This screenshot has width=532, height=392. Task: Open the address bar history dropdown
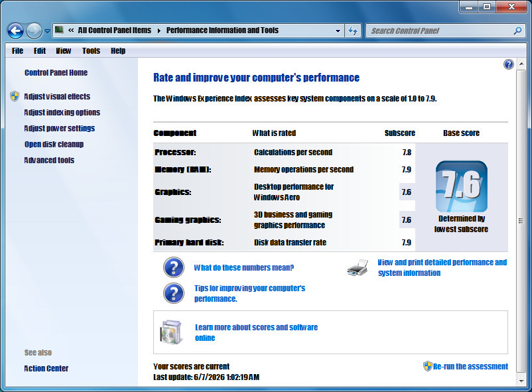pos(338,31)
